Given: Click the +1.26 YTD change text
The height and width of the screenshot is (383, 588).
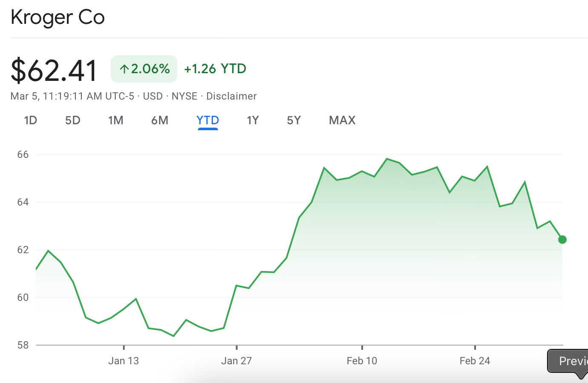Looking at the screenshot, I should pyautogui.click(x=215, y=69).
